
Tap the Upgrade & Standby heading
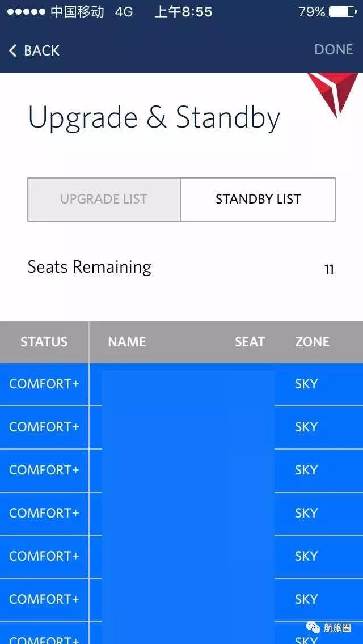coord(154,118)
